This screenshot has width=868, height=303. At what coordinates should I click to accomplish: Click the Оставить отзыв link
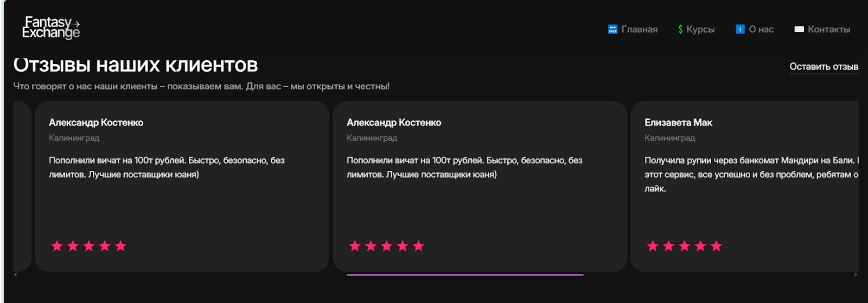tap(824, 67)
